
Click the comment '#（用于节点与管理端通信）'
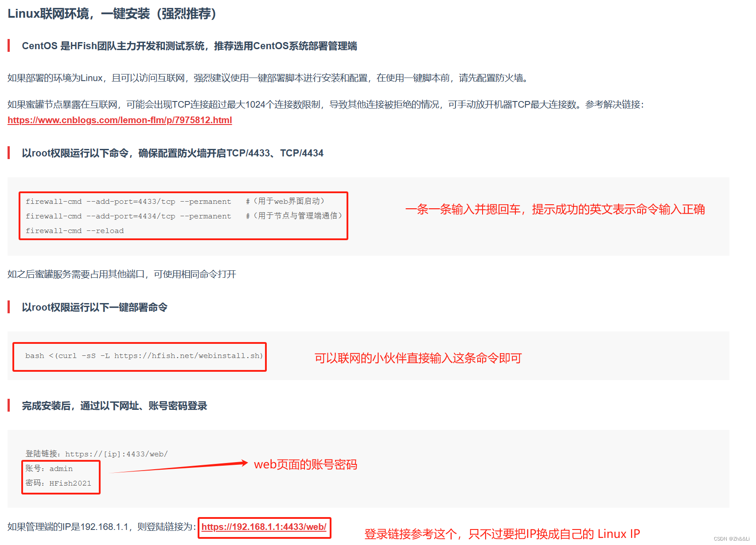pos(294,216)
